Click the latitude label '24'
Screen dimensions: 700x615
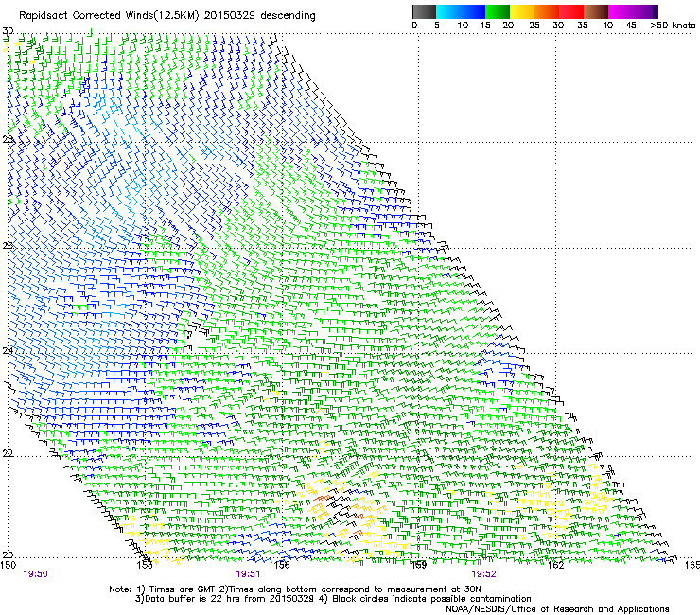(8, 351)
